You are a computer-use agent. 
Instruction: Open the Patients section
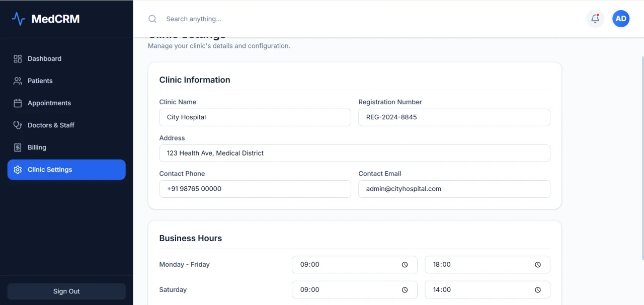tap(66, 81)
